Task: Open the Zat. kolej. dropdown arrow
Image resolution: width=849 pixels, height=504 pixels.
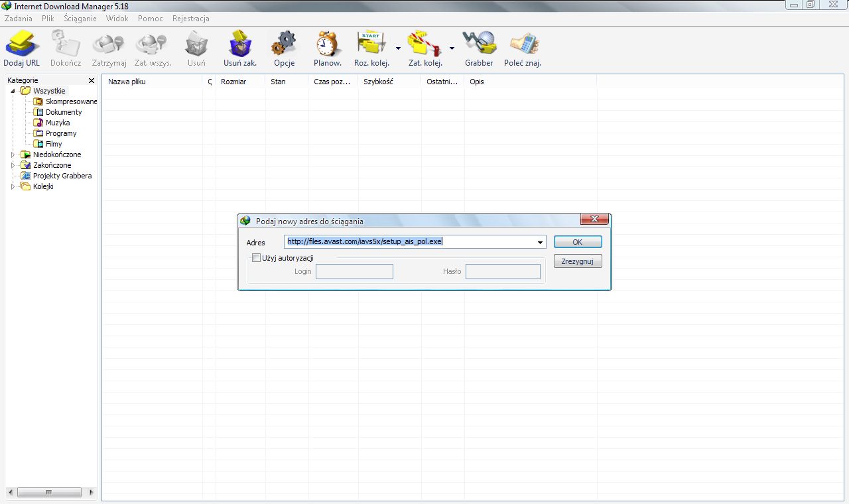Action: pyautogui.click(x=452, y=48)
